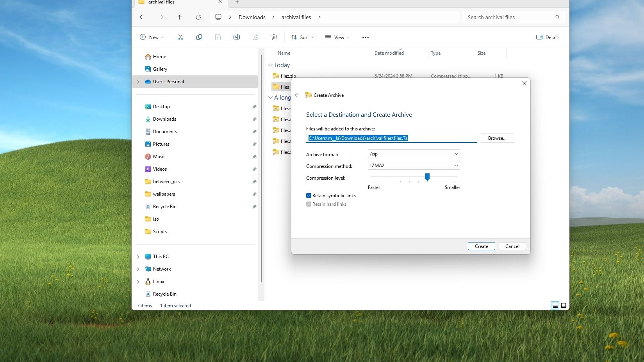Expand the This PC tree node
Image resolution: width=644 pixels, height=362 pixels.
(x=138, y=257)
